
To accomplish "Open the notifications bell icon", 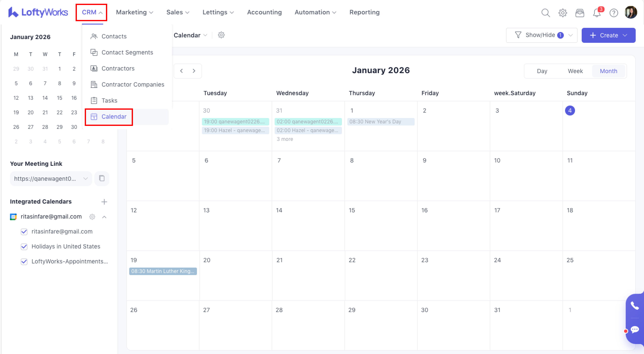I will coord(597,12).
